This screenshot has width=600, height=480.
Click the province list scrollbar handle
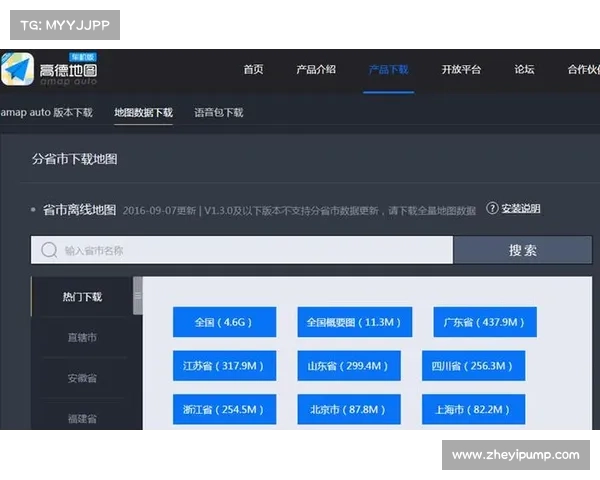pos(138,297)
